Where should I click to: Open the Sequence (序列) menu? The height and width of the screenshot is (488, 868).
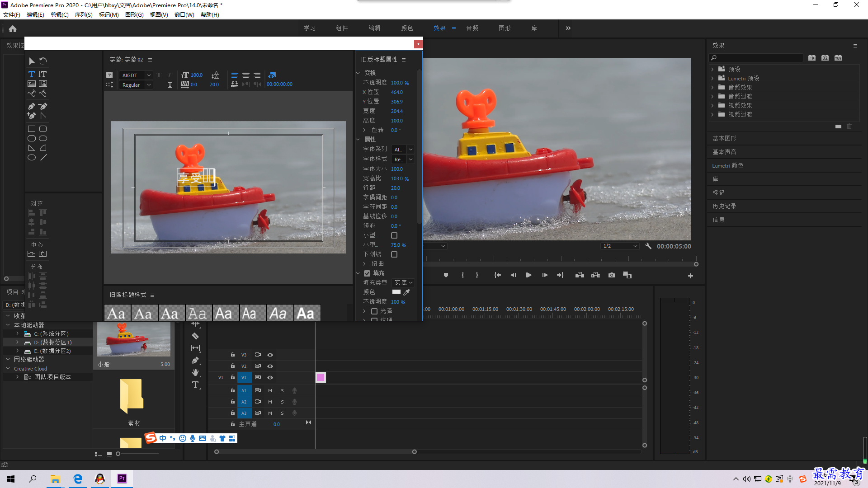click(x=84, y=15)
